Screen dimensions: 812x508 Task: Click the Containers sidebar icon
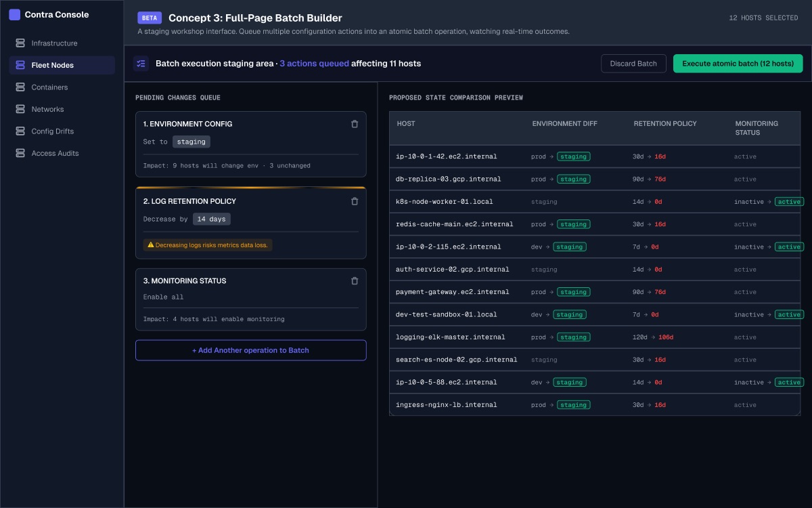coord(19,87)
